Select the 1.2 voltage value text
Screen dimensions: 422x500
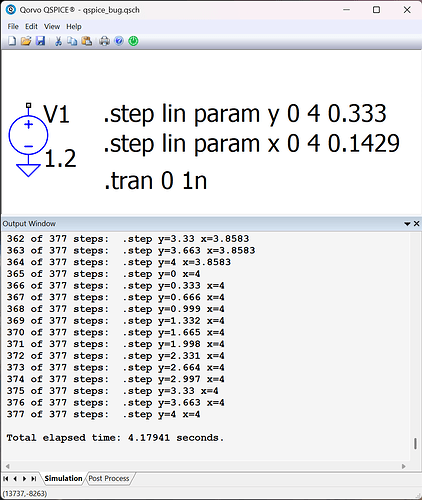[x=60, y=158]
